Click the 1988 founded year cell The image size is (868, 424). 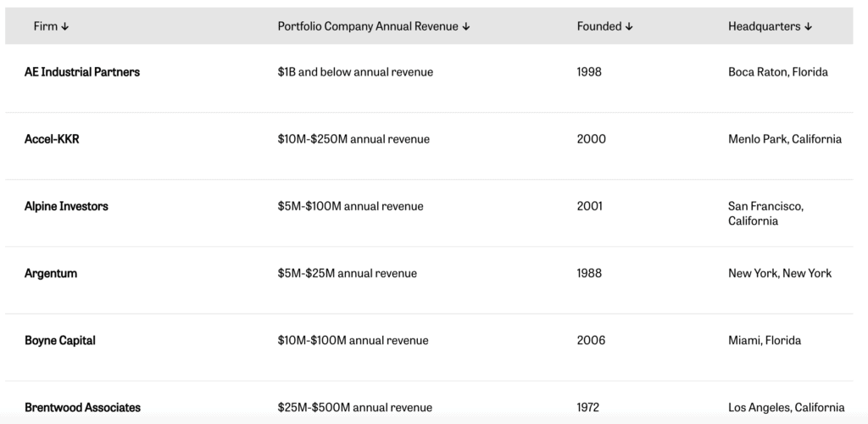pyautogui.click(x=588, y=273)
